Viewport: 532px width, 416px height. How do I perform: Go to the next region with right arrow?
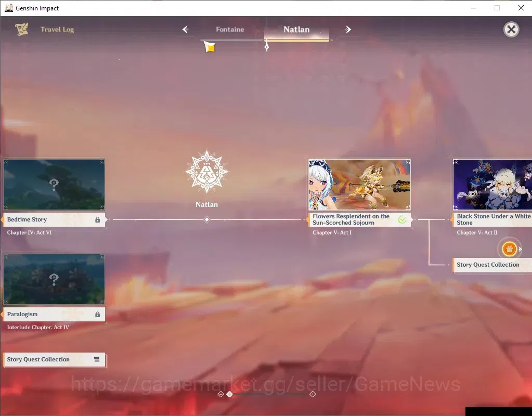pos(348,30)
